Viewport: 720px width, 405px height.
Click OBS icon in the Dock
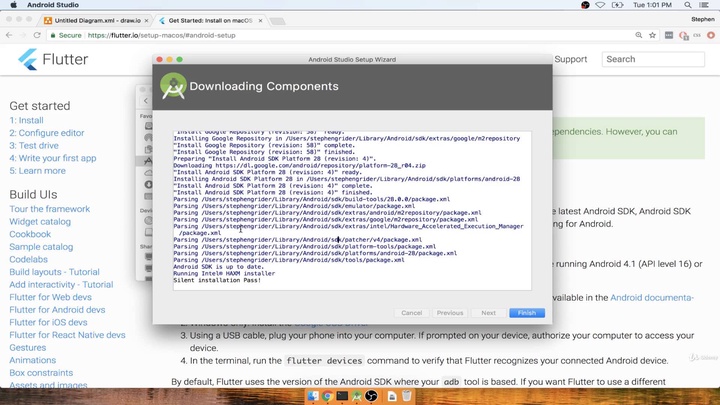click(x=371, y=396)
